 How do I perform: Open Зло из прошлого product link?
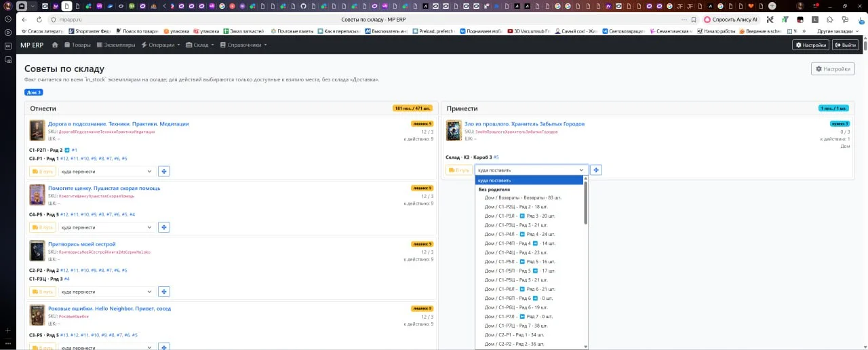[x=524, y=124]
